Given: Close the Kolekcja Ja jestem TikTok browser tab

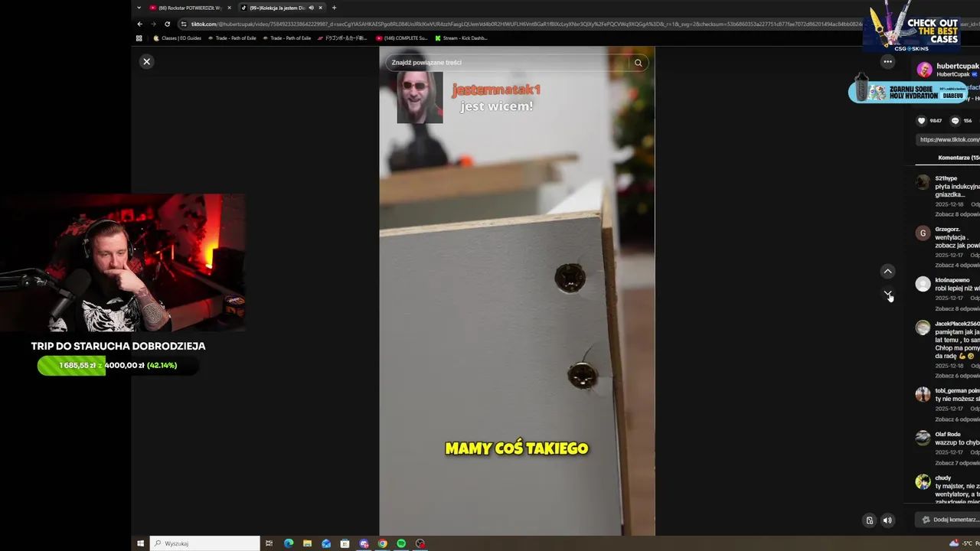Looking at the screenshot, I should point(321,8).
